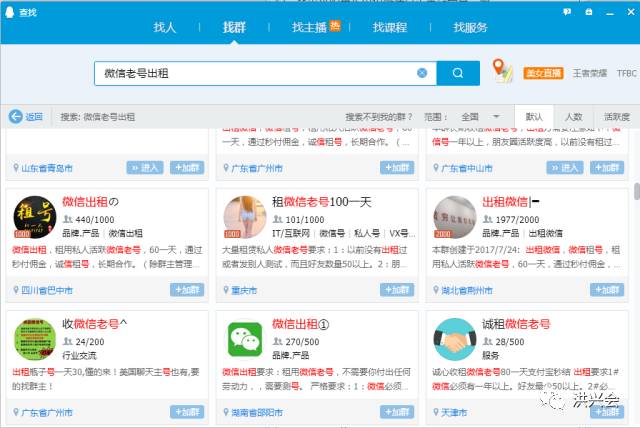Click the QQ penguin logo icon

click(x=9, y=12)
